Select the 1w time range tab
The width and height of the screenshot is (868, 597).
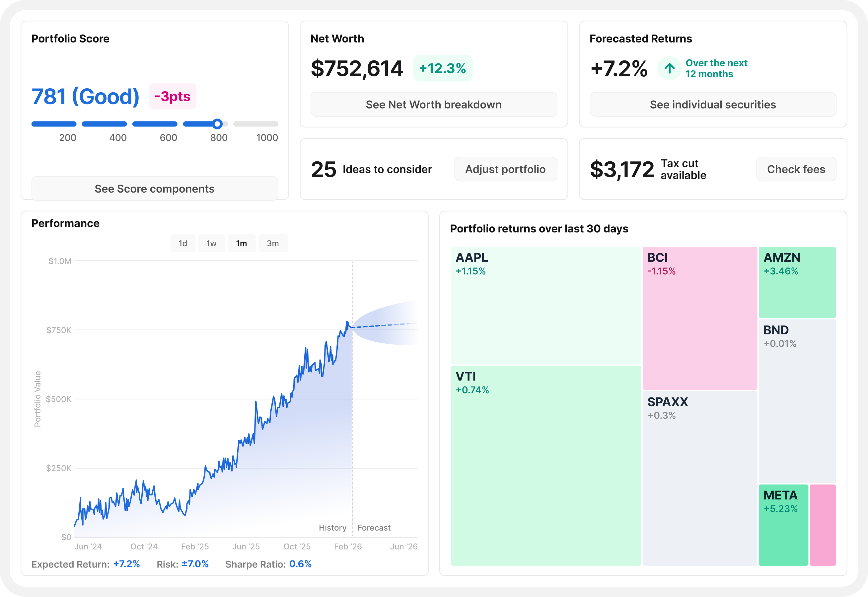point(211,243)
